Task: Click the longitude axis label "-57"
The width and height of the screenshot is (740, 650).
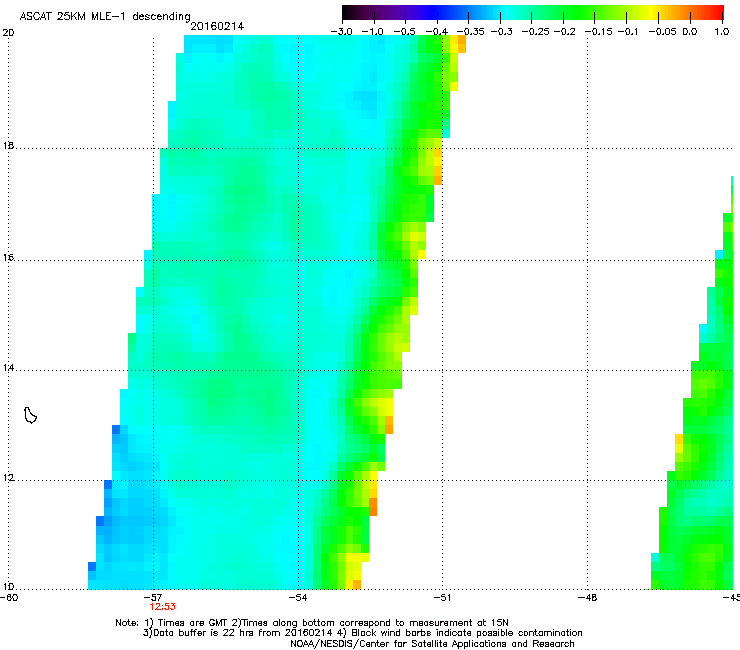Action: pyautogui.click(x=153, y=598)
